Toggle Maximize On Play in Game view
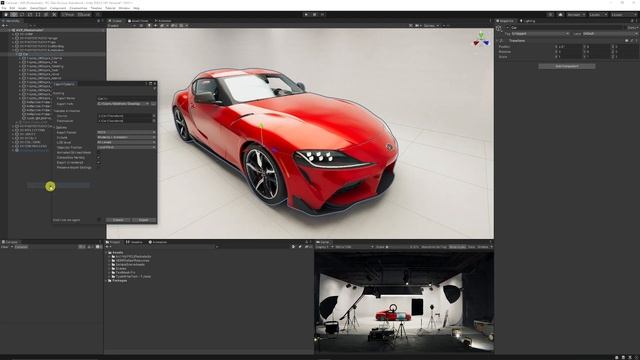640x360 pixels. pyautogui.click(x=434, y=247)
